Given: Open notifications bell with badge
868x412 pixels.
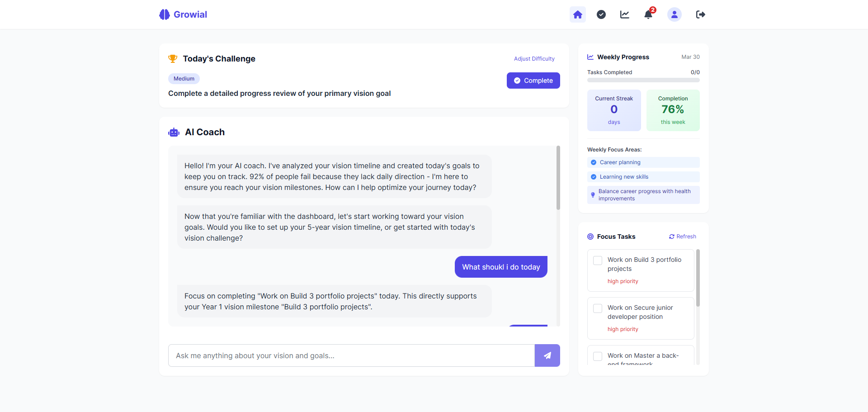Looking at the screenshot, I should pos(648,14).
